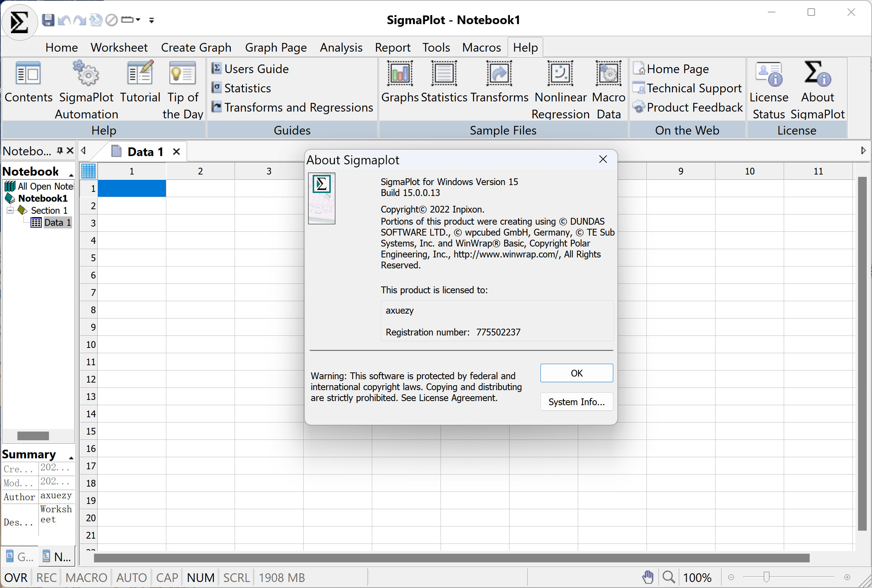Launch the Tutorial
This screenshot has width=872, height=588.
140,82
